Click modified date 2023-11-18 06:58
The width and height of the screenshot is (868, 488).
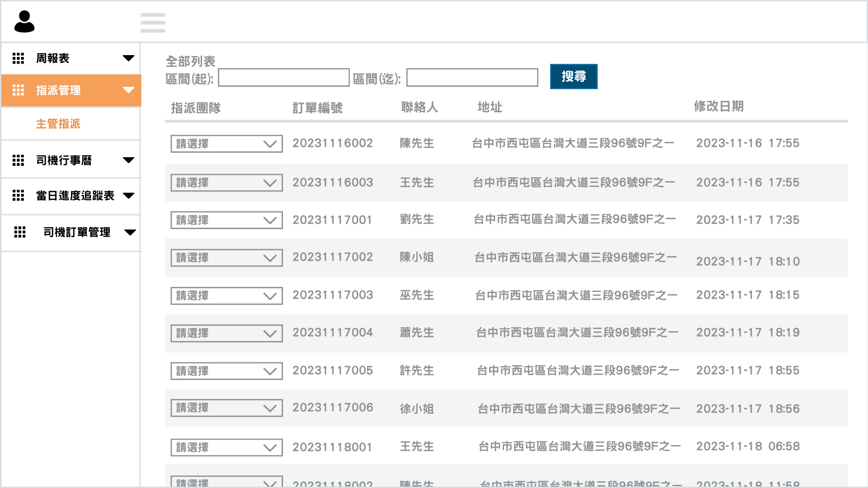(x=748, y=446)
